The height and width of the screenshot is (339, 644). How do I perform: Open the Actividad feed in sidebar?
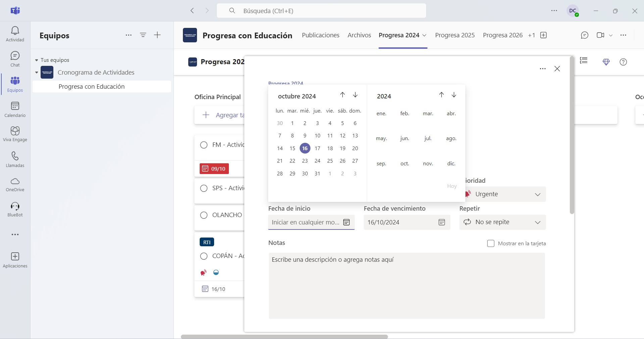click(15, 34)
